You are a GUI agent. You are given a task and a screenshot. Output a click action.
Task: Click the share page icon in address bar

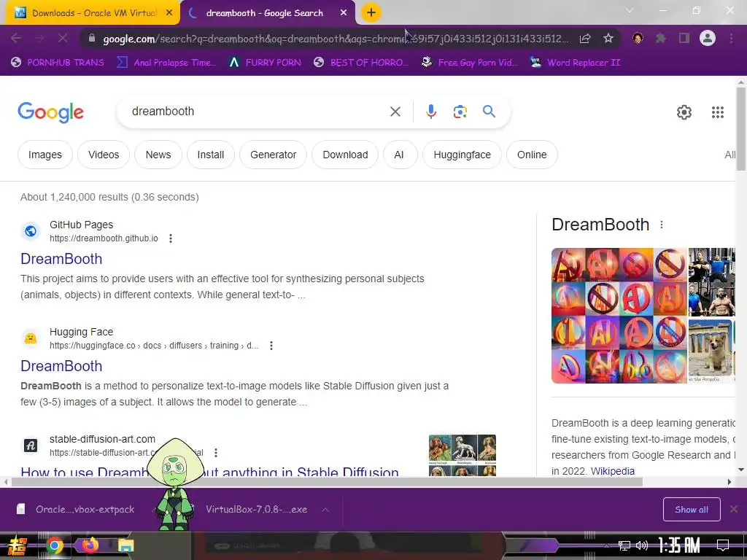tap(585, 39)
